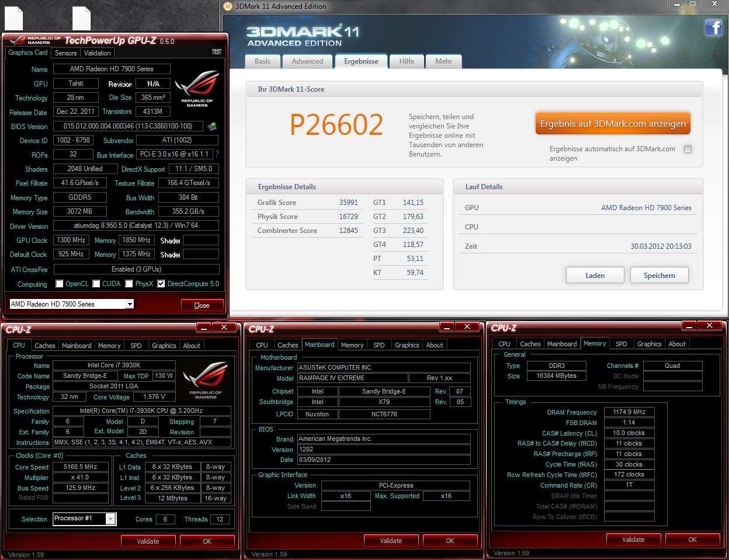This screenshot has width=729, height=560.
Task: Click the Driver Version field in GPU-Z
Action: (136, 225)
